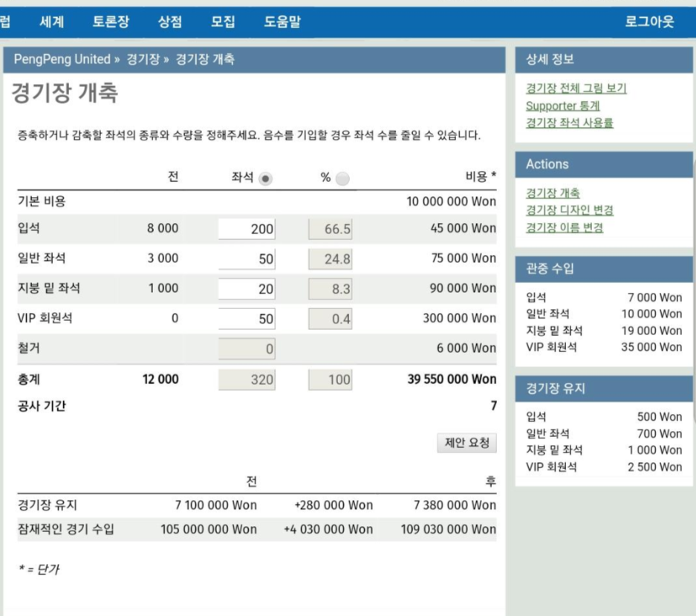Image resolution: width=696 pixels, height=616 pixels.
Task: Click the 입석 percent field 66.5
Action: 331,229
